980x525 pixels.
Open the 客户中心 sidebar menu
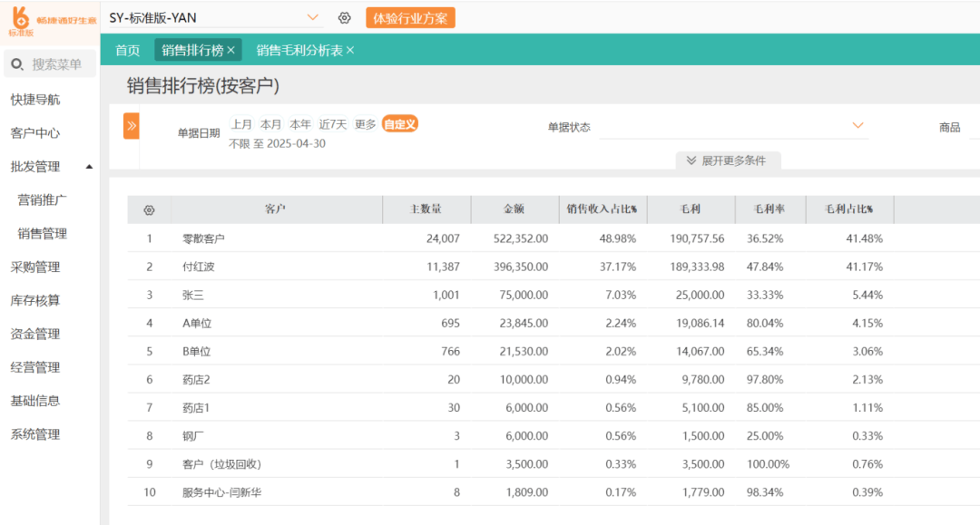click(x=37, y=132)
